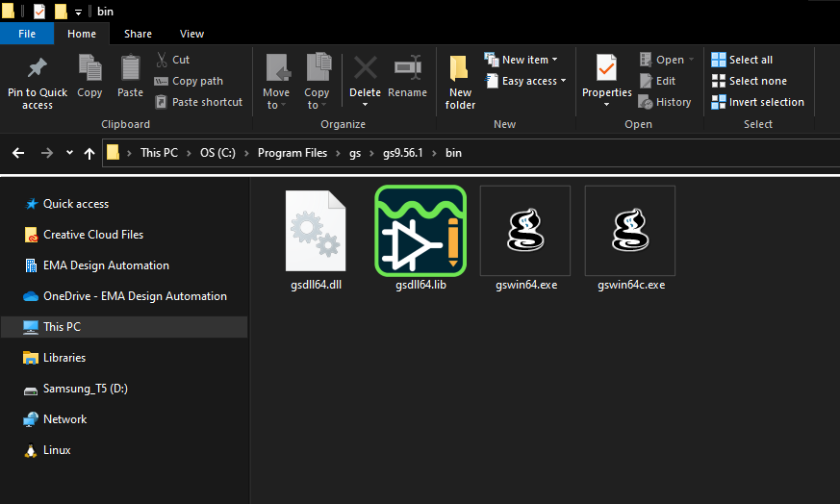
Task: Open OneDrive - EMA Design Automation
Action: pos(125,296)
